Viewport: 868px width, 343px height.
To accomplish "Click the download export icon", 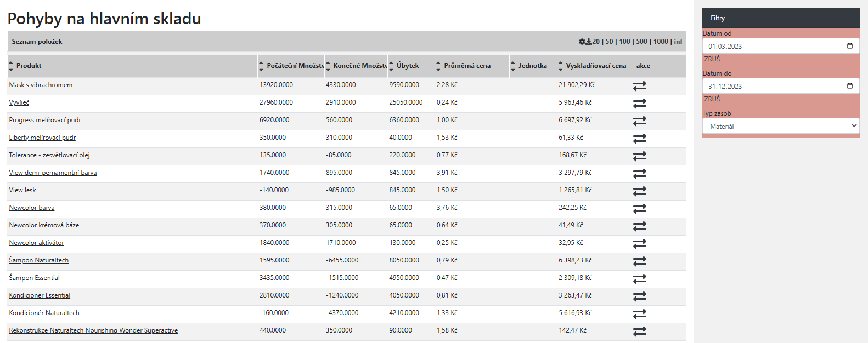I will (x=589, y=42).
